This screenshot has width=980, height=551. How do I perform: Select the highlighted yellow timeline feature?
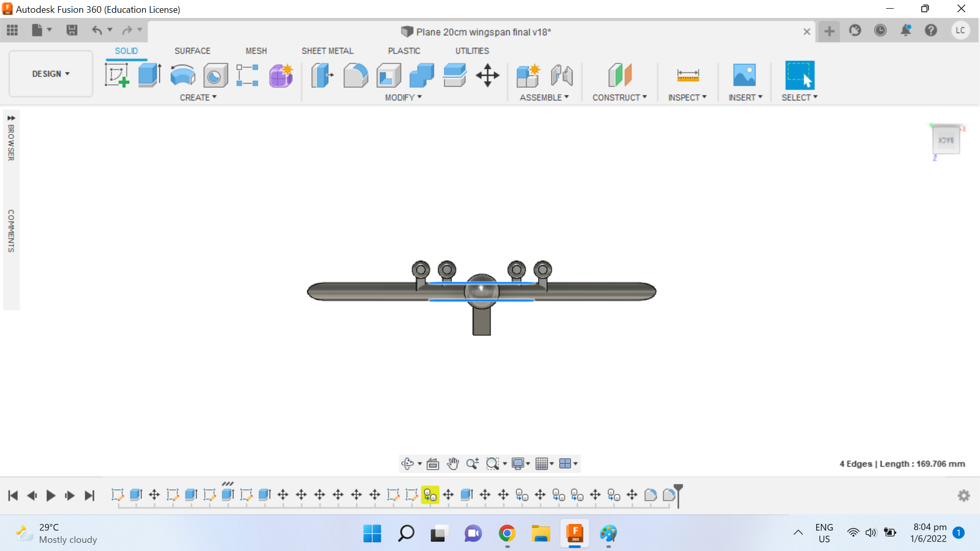[x=430, y=495]
